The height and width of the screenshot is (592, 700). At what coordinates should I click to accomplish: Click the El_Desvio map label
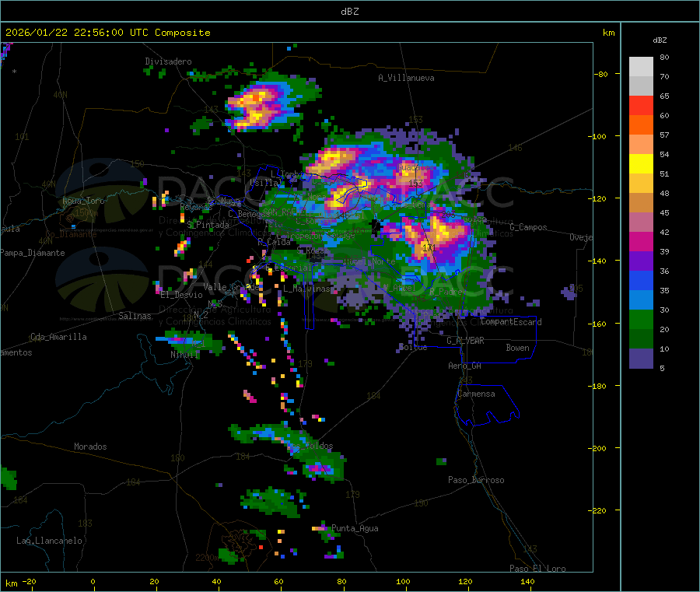tap(181, 295)
